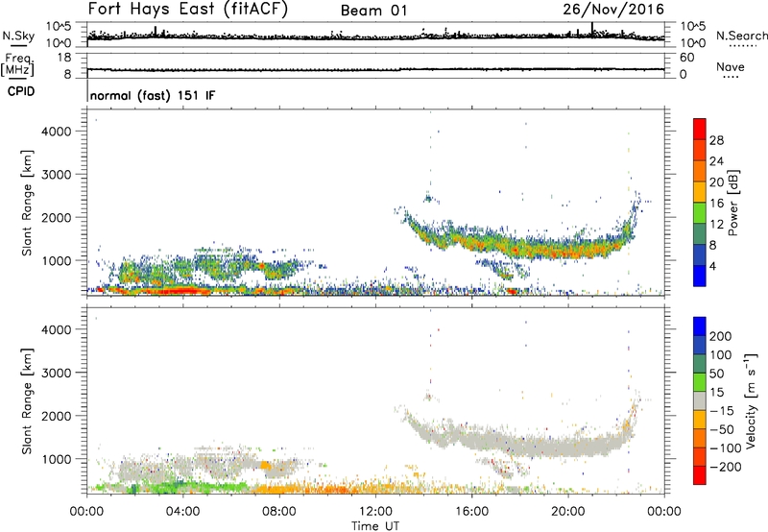Click the 'Time UT' axis label
Screen dimensions: 768x532
click(x=375, y=526)
